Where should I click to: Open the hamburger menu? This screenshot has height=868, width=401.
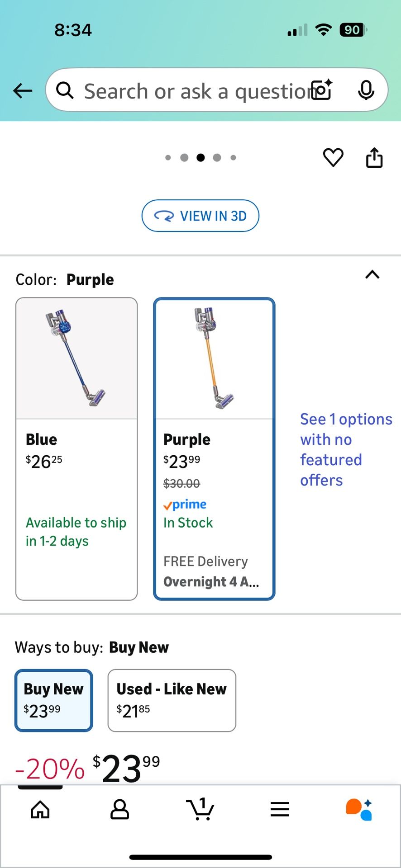click(280, 809)
